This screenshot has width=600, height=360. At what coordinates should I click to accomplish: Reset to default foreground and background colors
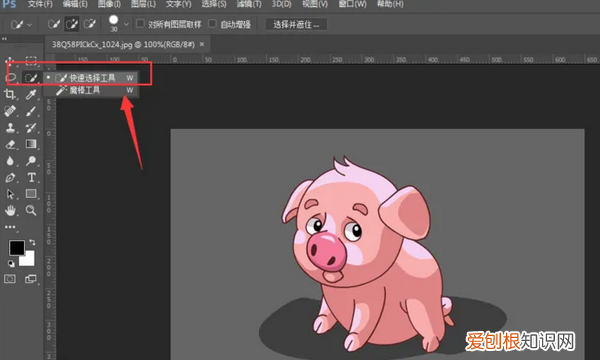click(x=11, y=263)
